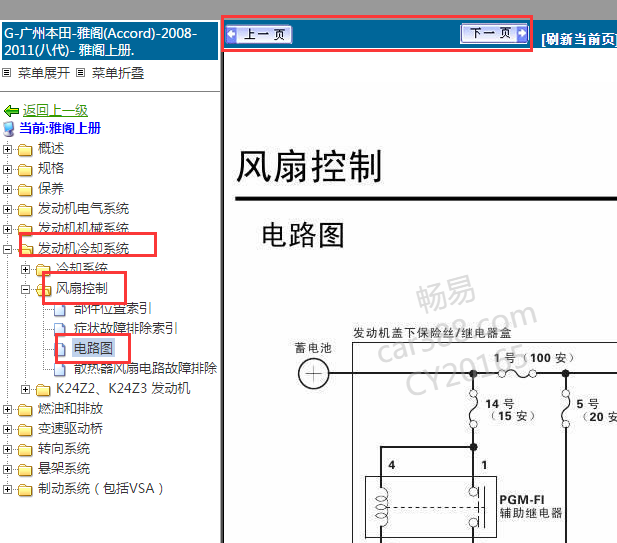Screen dimensions: 617x543
Task: Collapse all menus with 菜单折叠
Action: 118,73
